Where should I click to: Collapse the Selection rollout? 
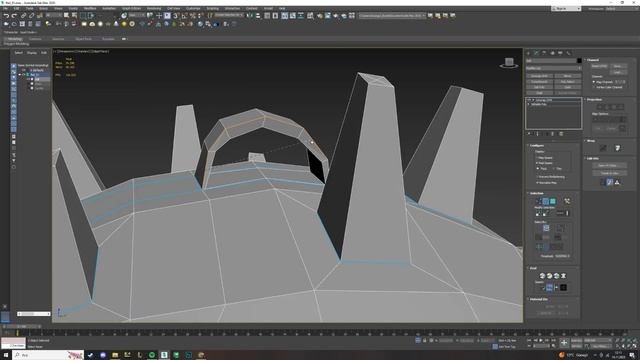[536, 193]
